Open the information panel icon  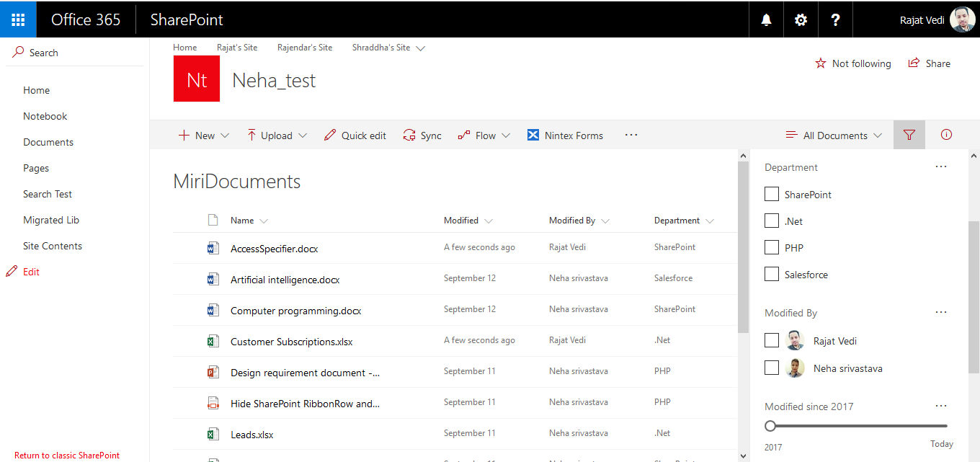point(945,135)
